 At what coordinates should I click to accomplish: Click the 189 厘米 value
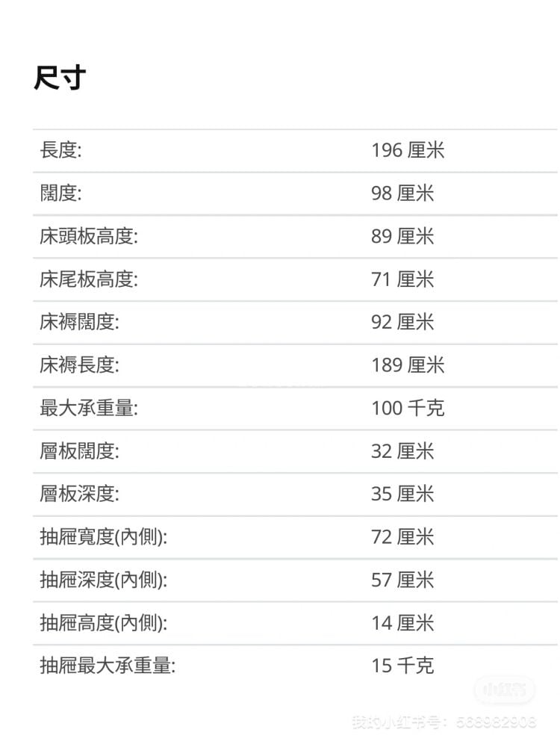pos(408,365)
